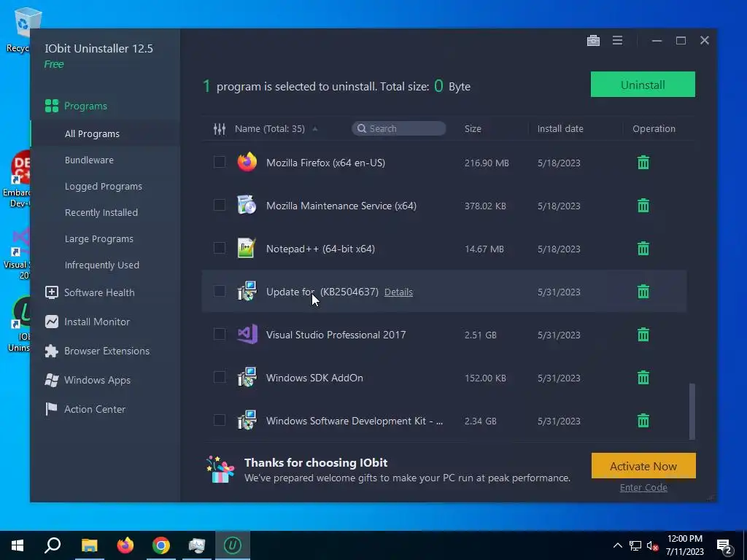The width and height of the screenshot is (747, 560).
Task: Click the Mozilla Maintenance Service icon
Action: [247, 205]
